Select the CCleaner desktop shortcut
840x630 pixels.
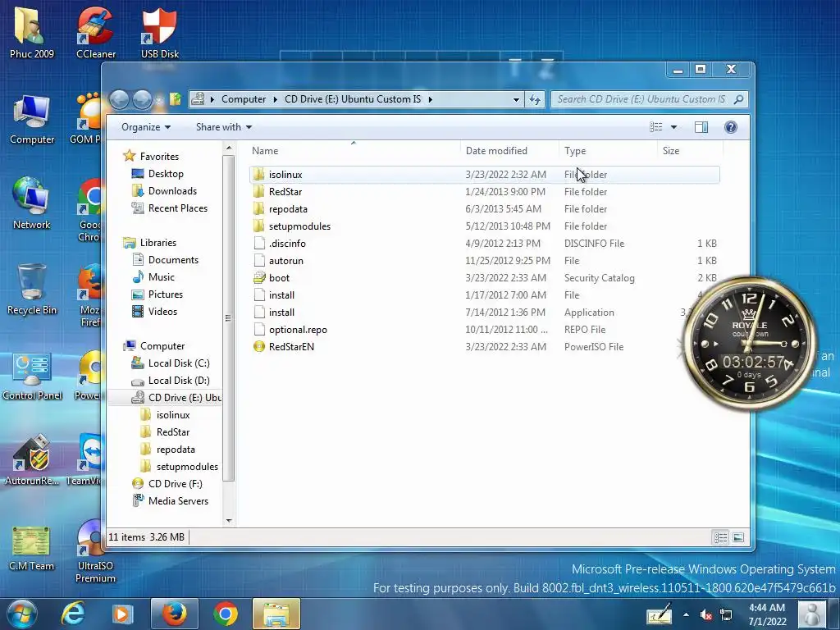(x=95, y=32)
